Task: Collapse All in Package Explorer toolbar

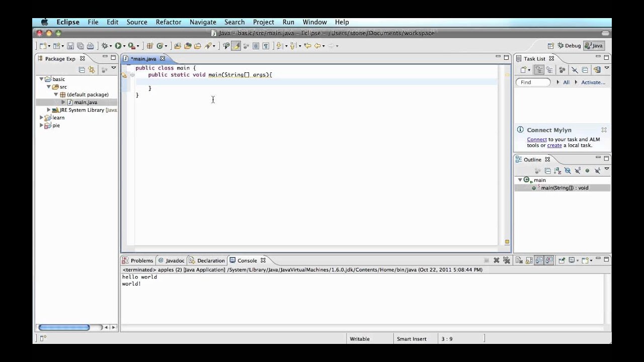Action: [x=82, y=70]
